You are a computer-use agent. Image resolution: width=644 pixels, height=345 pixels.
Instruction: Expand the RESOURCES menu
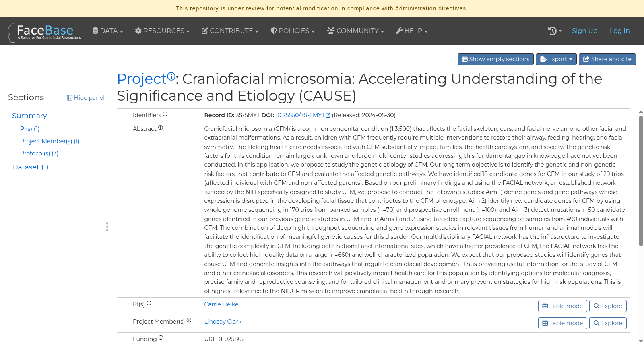162,31
